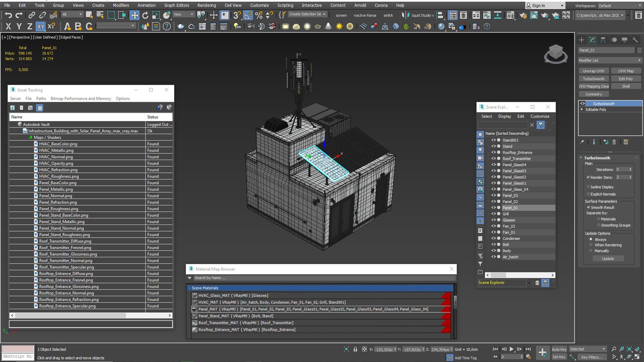
Task: Activate the Select and Uniform Scale tool
Action: [x=156, y=15]
